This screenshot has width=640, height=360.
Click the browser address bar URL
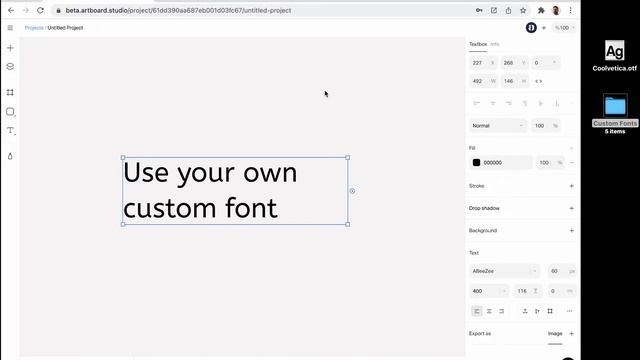click(x=178, y=10)
